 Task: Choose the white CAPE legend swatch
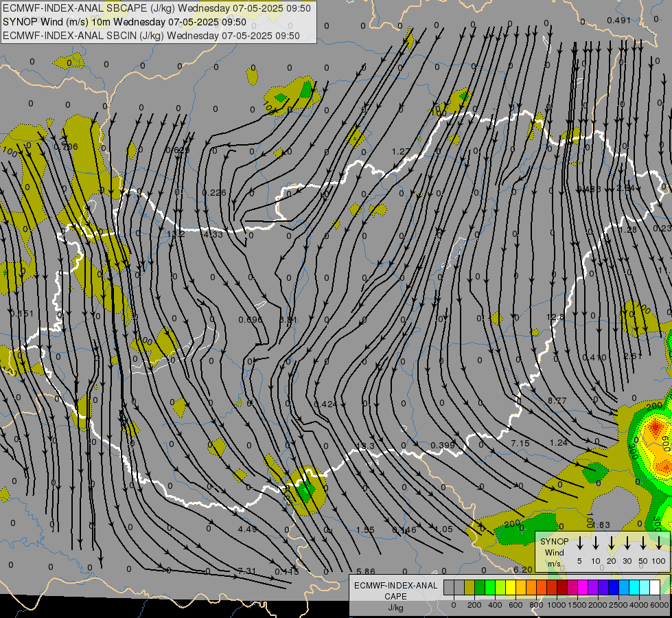point(654,588)
